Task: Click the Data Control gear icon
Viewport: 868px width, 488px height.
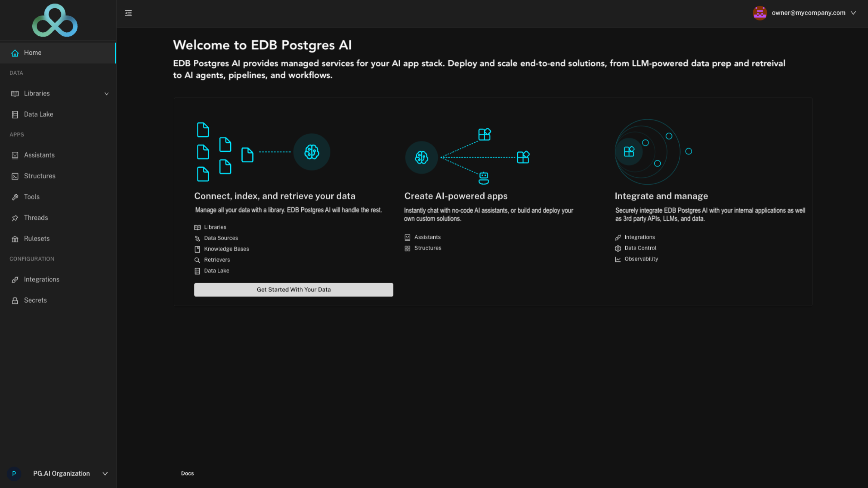Action: point(618,248)
